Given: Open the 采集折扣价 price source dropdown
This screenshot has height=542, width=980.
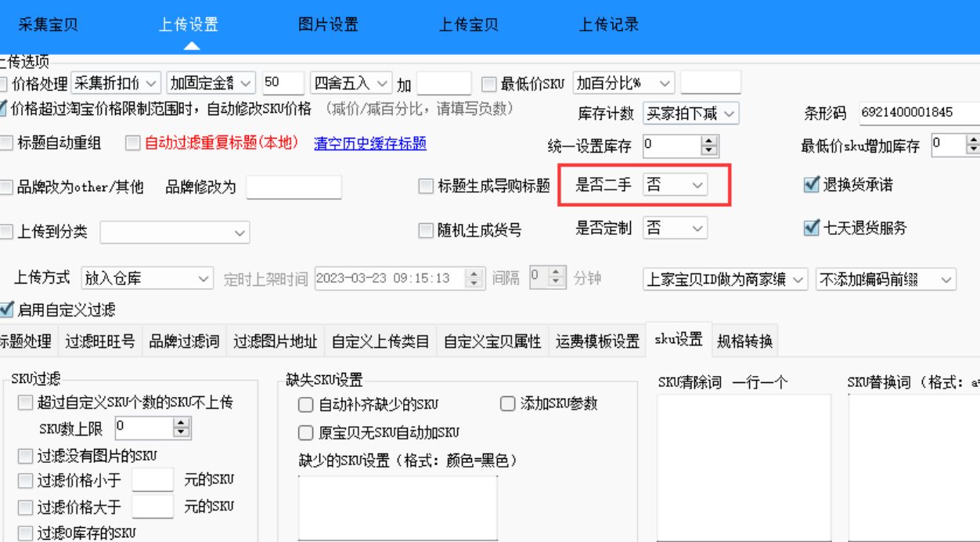Looking at the screenshot, I should tap(116, 83).
